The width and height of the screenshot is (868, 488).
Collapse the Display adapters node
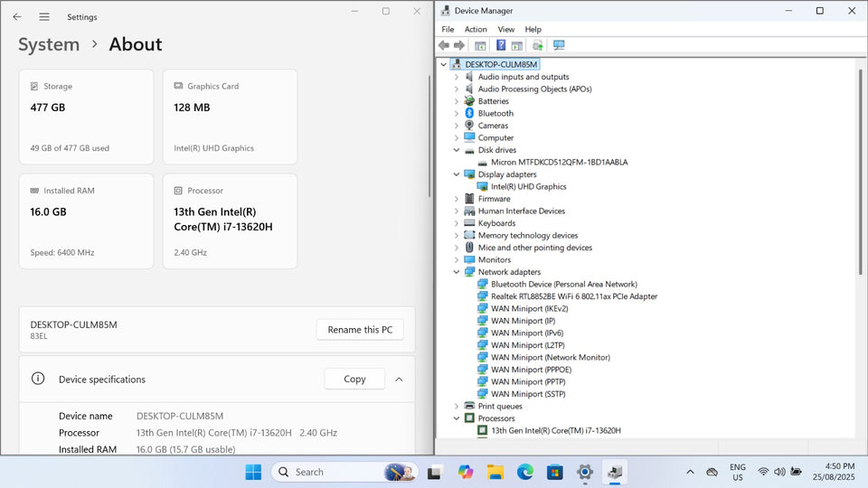click(x=456, y=174)
